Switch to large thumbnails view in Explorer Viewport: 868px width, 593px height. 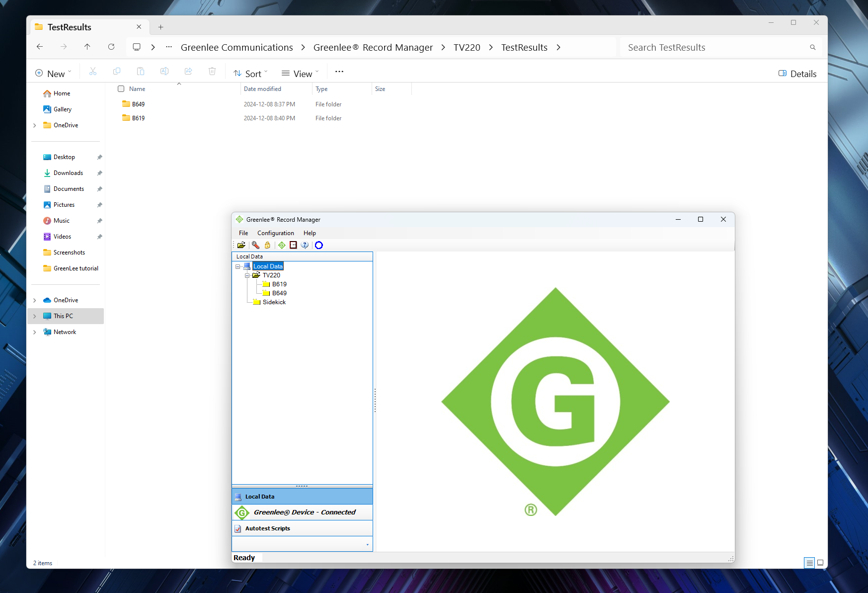point(820,563)
